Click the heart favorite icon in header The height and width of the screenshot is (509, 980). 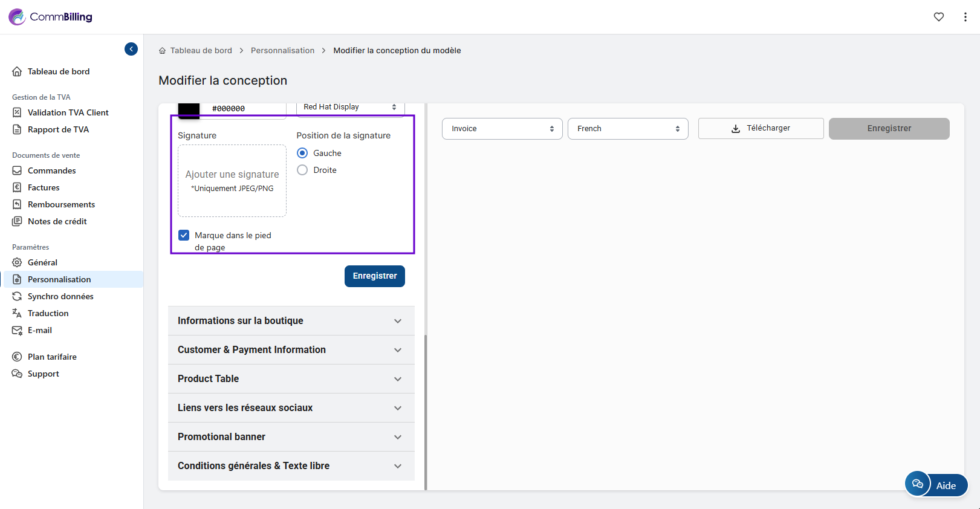(x=938, y=17)
